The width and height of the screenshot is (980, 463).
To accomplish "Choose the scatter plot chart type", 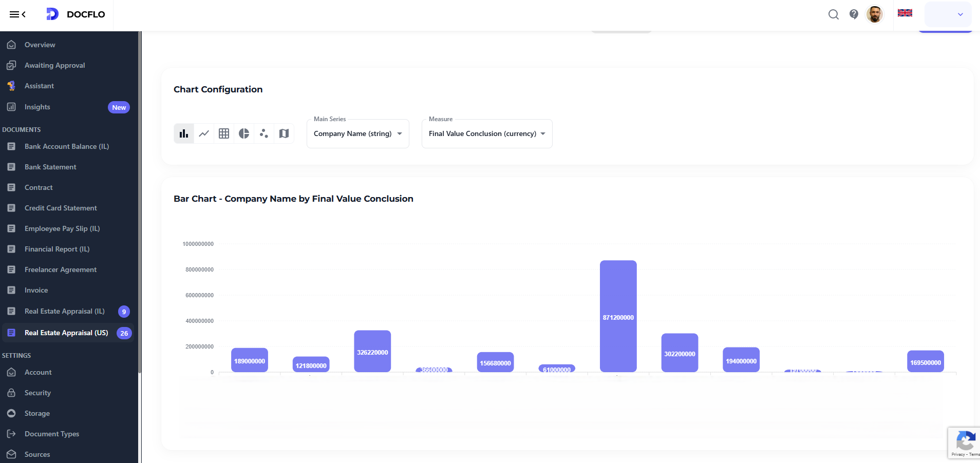I will 264,133.
